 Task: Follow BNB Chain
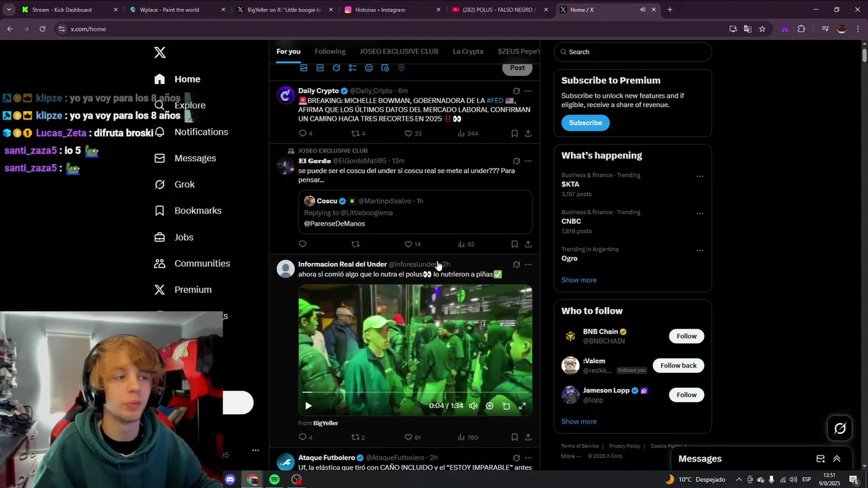coord(686,336)
